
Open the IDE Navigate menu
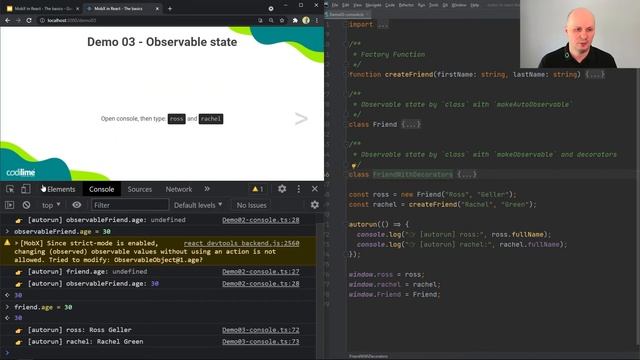pyautogui.click(x=373, y=5)
